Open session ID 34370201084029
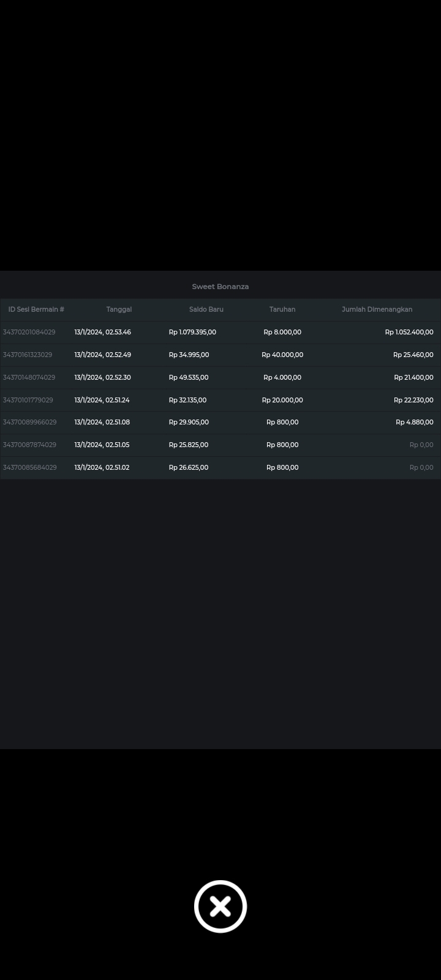 coord(29,332)
